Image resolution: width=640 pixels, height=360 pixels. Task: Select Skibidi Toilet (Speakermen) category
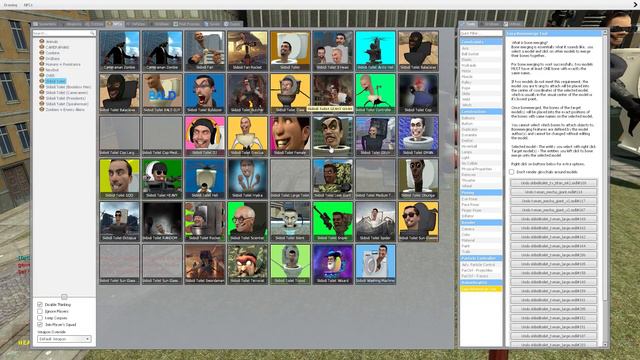coord(67,104)
